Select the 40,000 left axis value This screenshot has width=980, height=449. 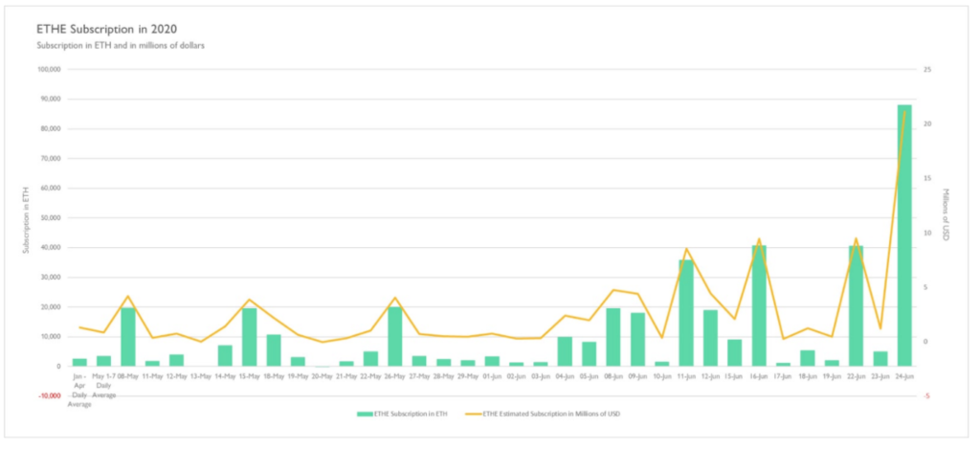click(x=51, y=248)
